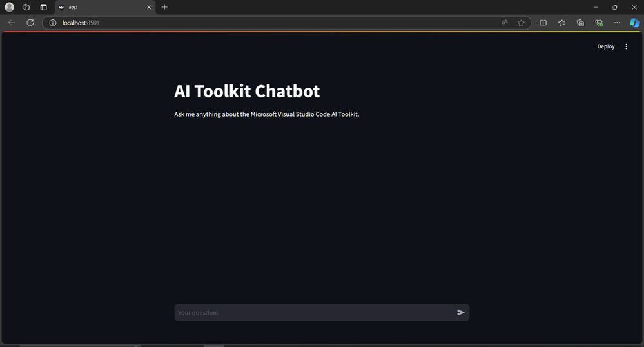Open the tab actions menu icon
Viewport: 644px width, 347px height.
pos(44,7)
